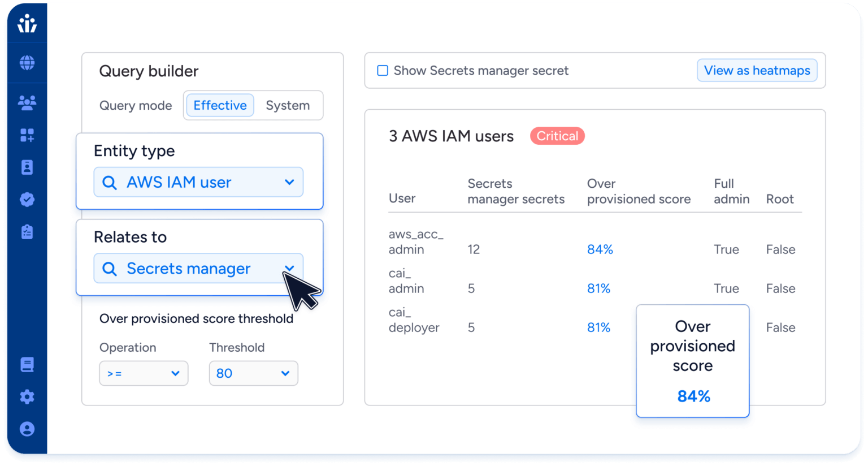Expand the Threshold 80 dropdown
The width and height of the screenshot is (868, 466).
click(253, 374)
